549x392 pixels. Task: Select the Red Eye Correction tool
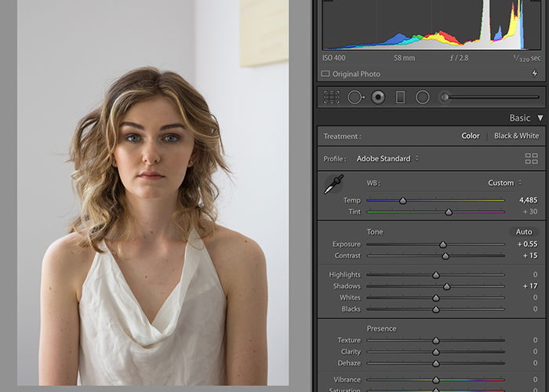tap(378, 97)
